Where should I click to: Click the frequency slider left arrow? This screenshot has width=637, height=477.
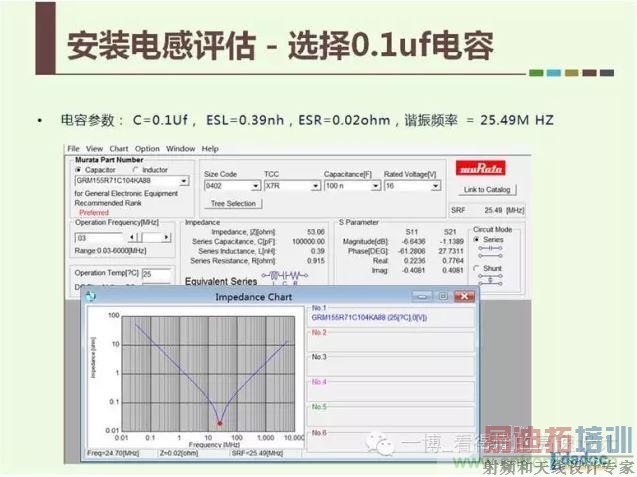(x=132, y=237)
